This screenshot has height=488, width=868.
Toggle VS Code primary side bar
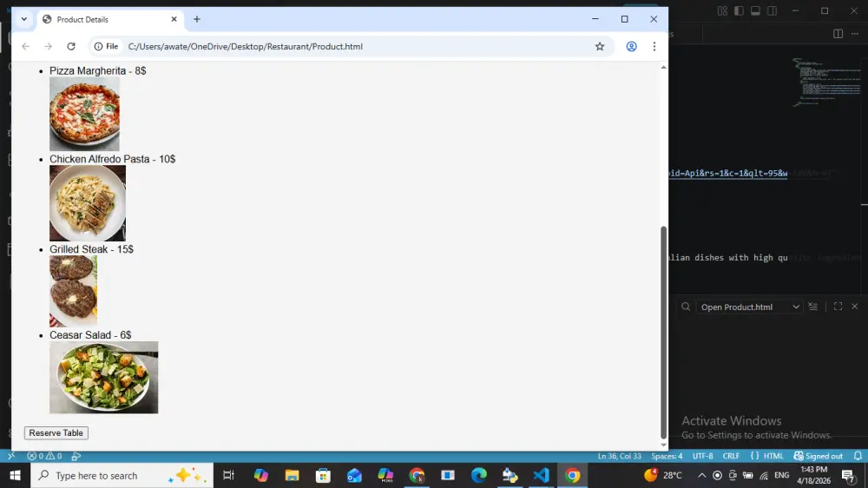739,11
